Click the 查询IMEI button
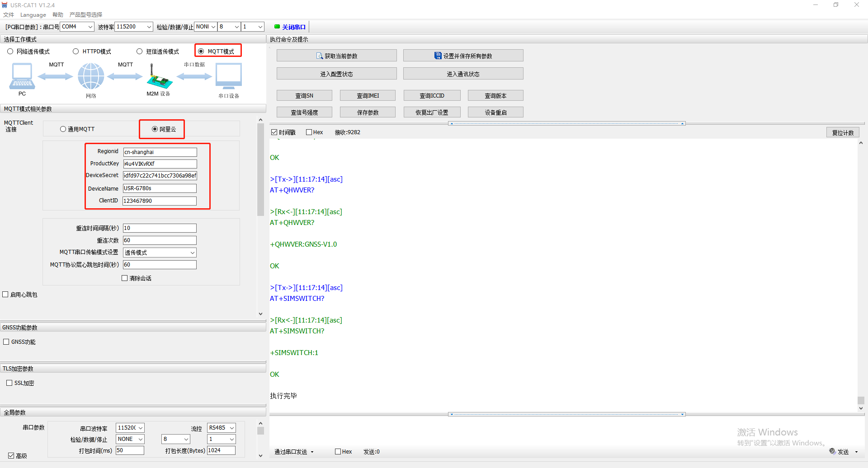 368,96
